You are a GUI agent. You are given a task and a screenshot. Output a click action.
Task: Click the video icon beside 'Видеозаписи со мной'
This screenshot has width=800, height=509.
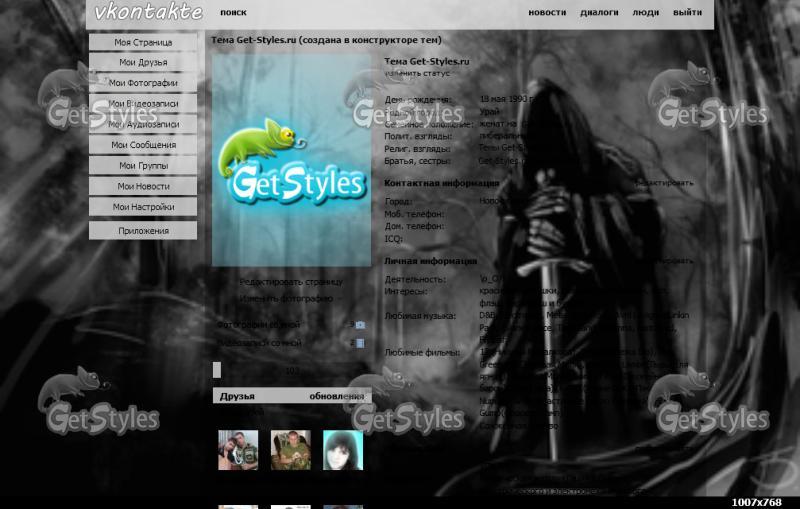(360, 343)
